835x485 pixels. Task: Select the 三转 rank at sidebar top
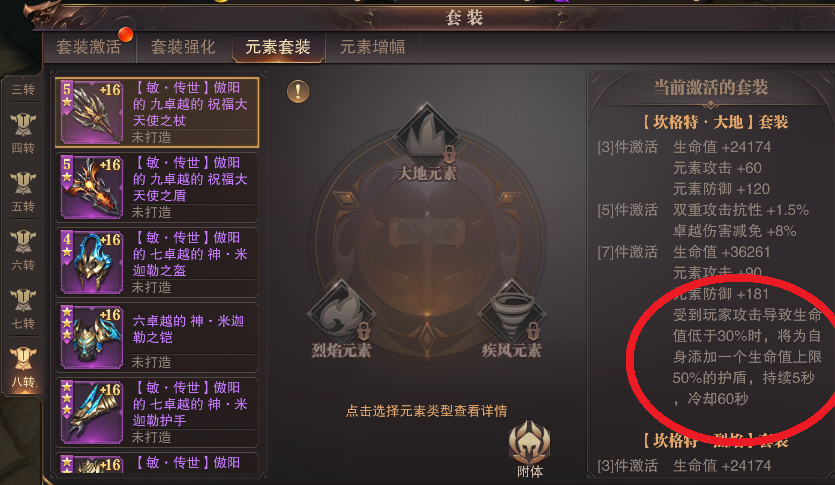click(23, 89)
